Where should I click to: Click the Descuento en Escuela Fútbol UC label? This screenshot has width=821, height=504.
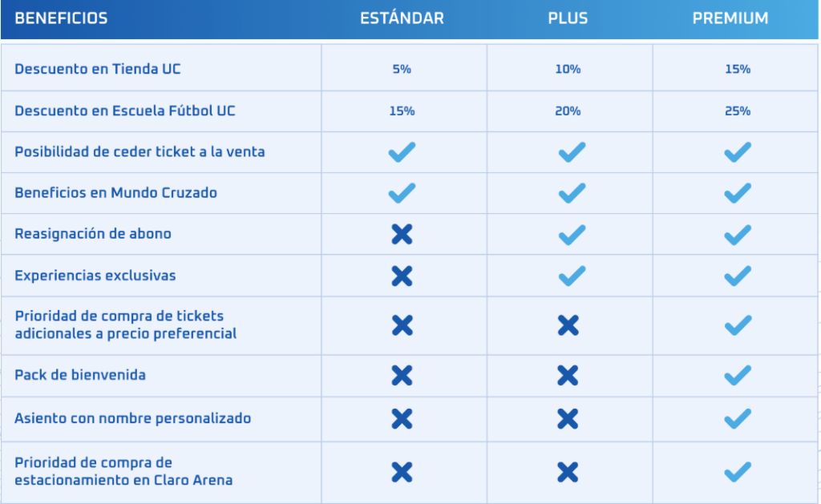click(x=125, y=111)
